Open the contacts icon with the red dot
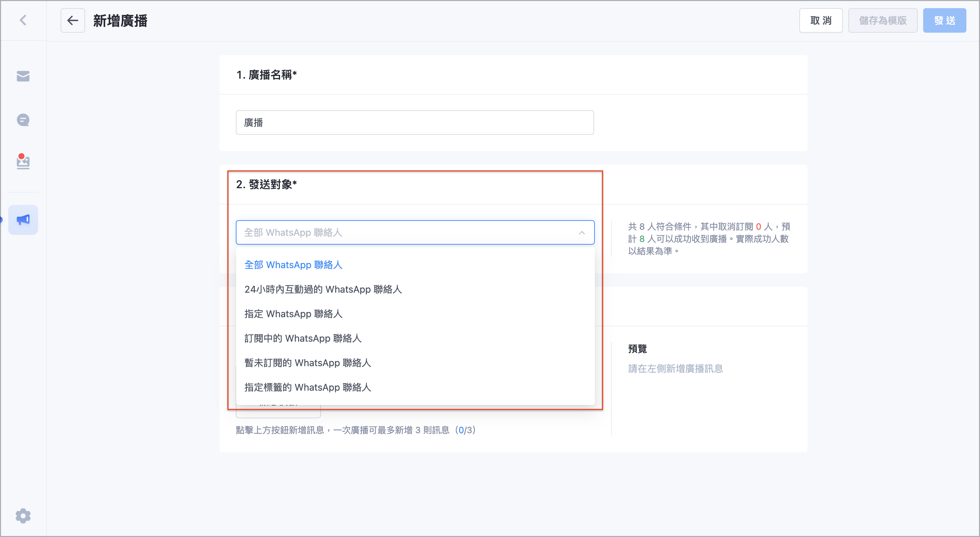This screenshot has height=537, width=980. coord(23,161)
